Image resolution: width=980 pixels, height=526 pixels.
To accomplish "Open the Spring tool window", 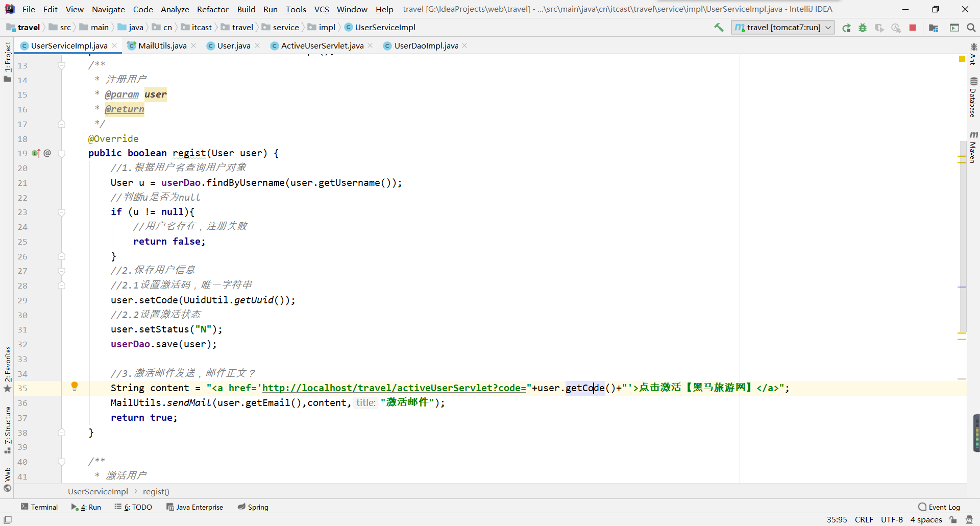I will (253, 507).
